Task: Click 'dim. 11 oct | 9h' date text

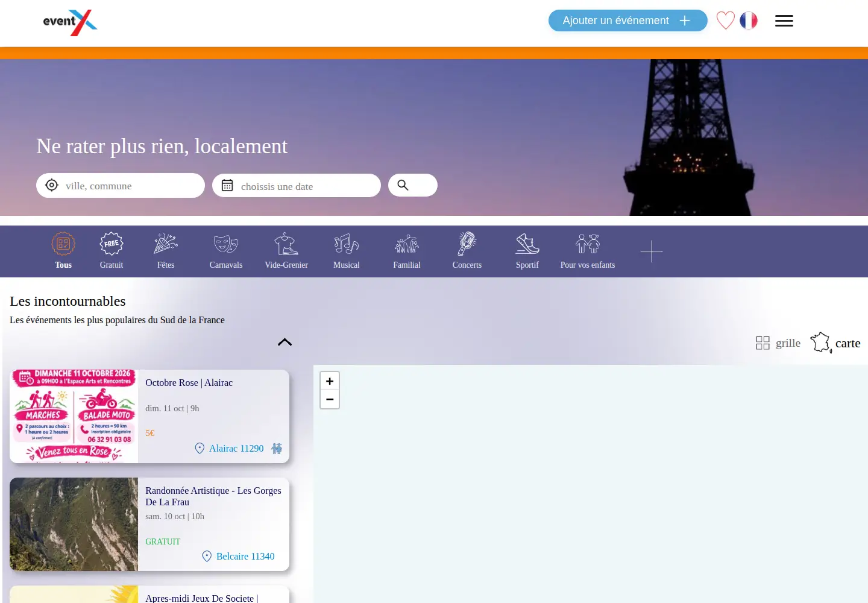Action: coord(172,408)
